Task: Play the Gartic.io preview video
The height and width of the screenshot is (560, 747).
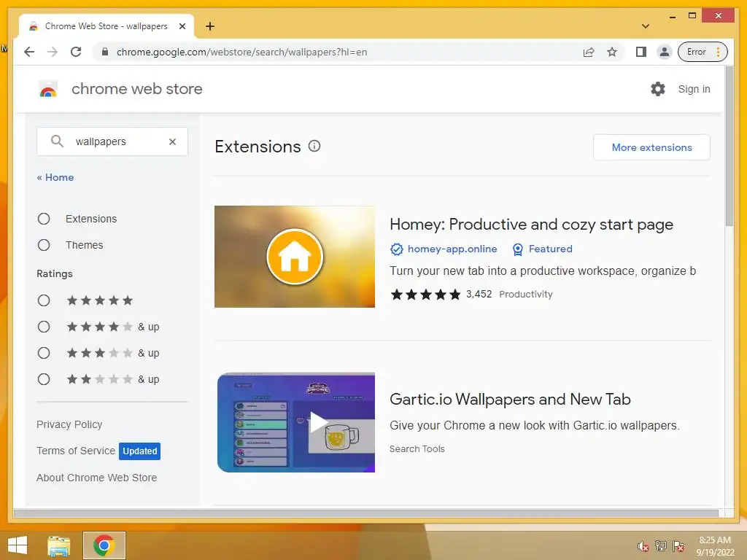Action: (319, 422)
